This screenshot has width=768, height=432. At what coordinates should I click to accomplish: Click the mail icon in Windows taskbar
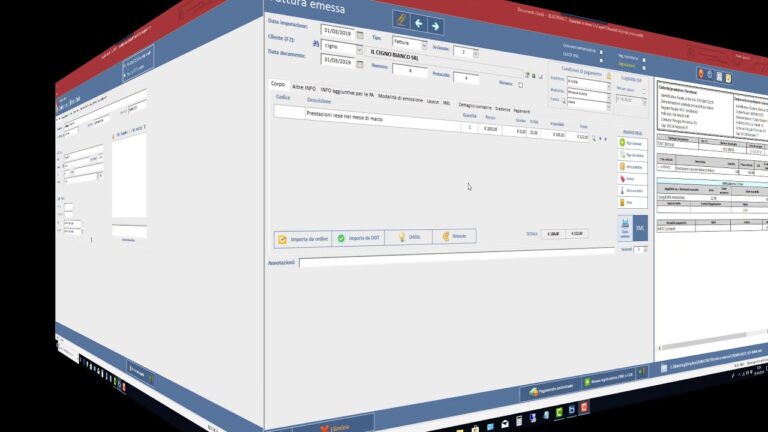click(x=505, y=424)
